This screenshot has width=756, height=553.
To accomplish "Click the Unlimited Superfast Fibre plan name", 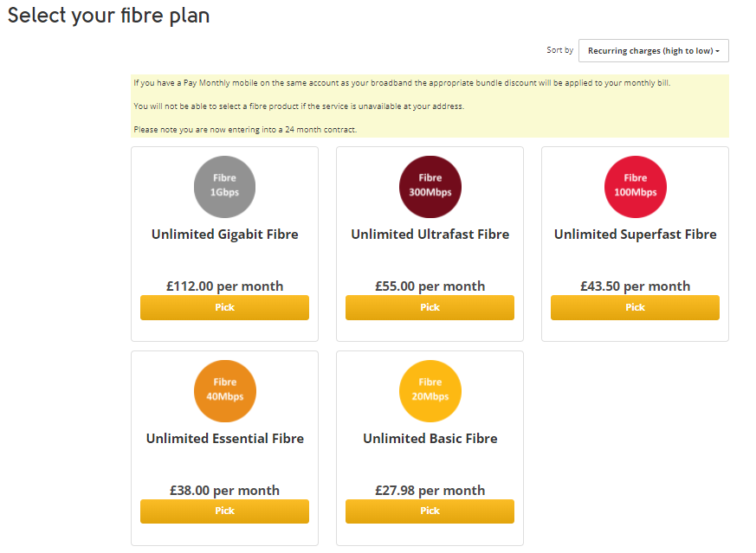I will click(635, 234).
